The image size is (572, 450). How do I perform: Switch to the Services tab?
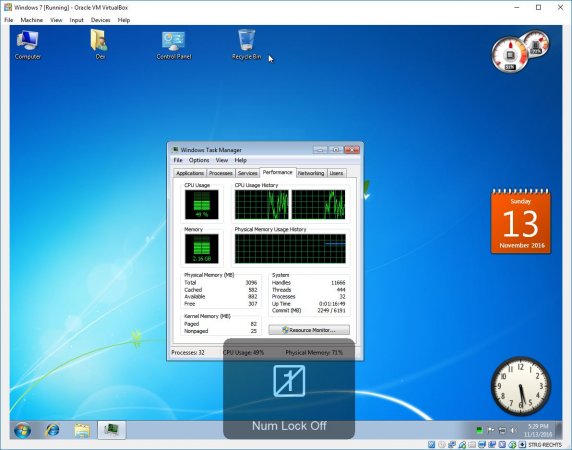[247, 173]
